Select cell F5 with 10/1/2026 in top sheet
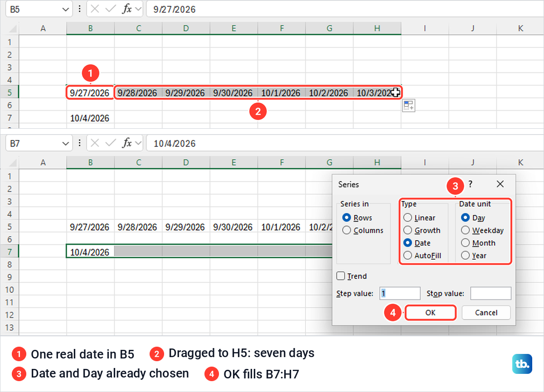544x392 pixels. (282, 93)
